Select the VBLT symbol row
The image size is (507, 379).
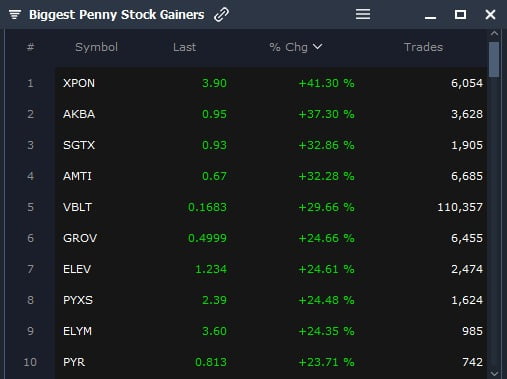[x=271, y=207]
